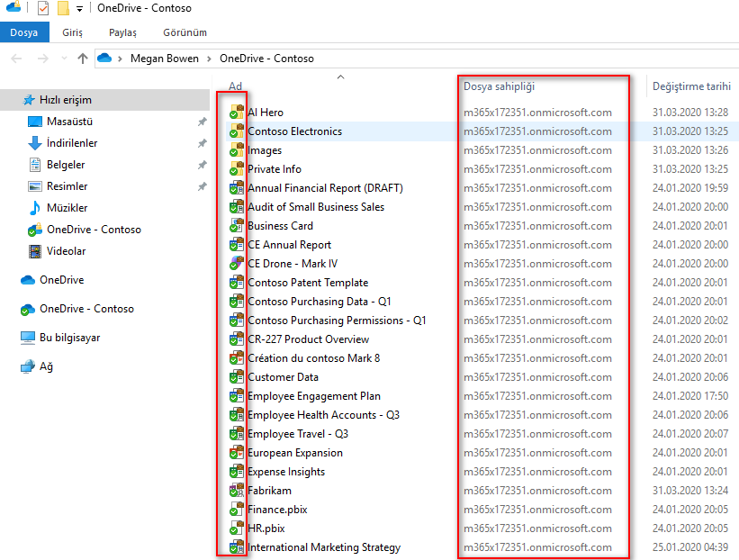Image resolution: width=739 pixels, height=560 pixels.
Task: Click Megan Bowen in the address path
Action: point(165,59)
